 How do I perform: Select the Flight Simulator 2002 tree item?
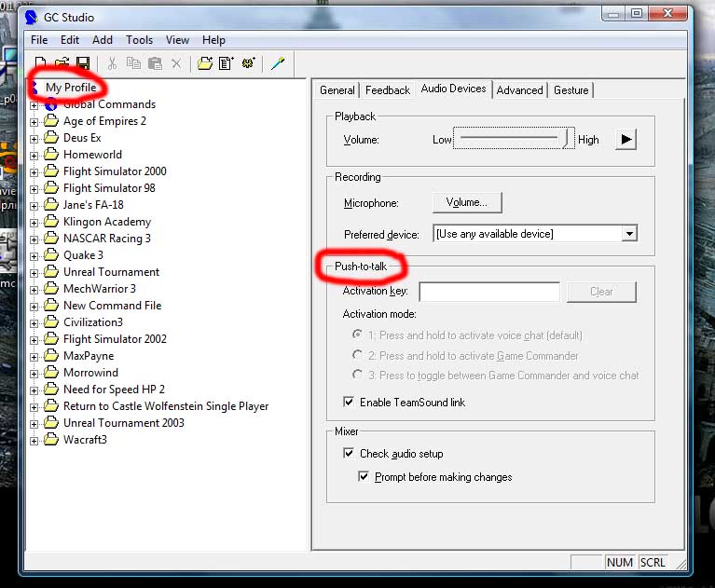click(x=115, y=339)
